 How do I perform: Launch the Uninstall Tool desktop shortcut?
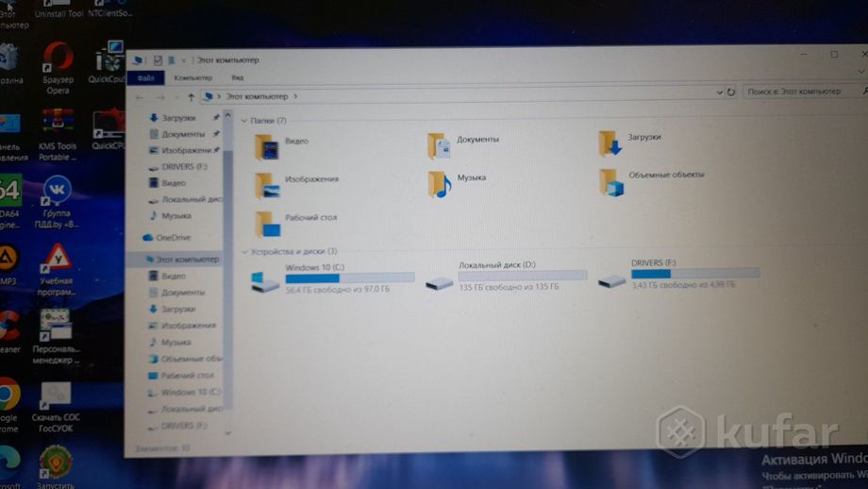(x=58, y=9)
